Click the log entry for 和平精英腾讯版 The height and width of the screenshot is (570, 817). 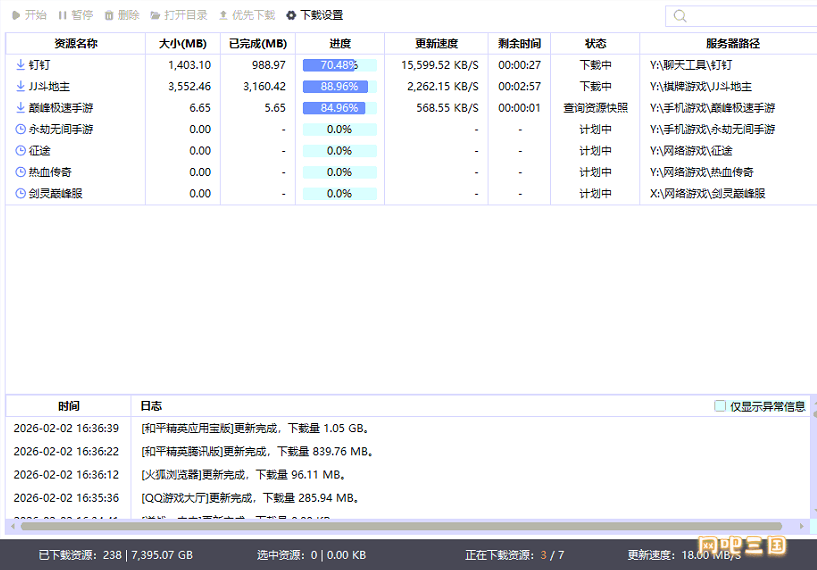tap(257, 451)
